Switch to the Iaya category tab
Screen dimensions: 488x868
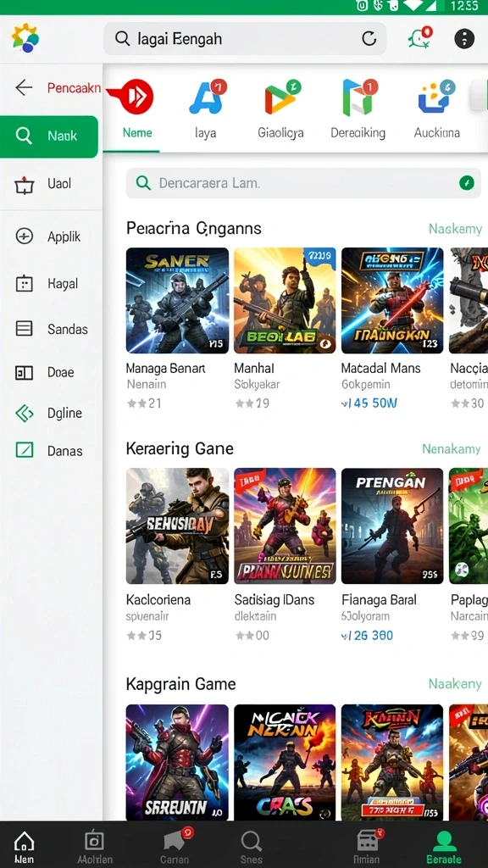tap(206, 109)
